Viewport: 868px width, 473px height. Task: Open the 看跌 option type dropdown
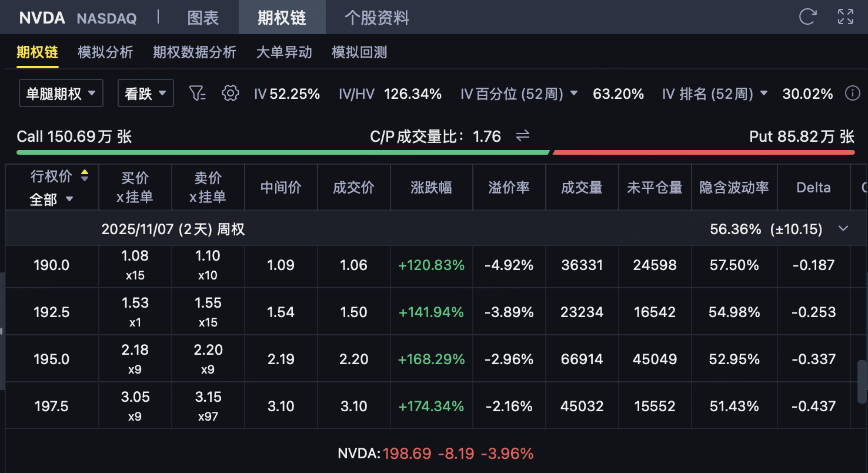click(x=146, y=93)
